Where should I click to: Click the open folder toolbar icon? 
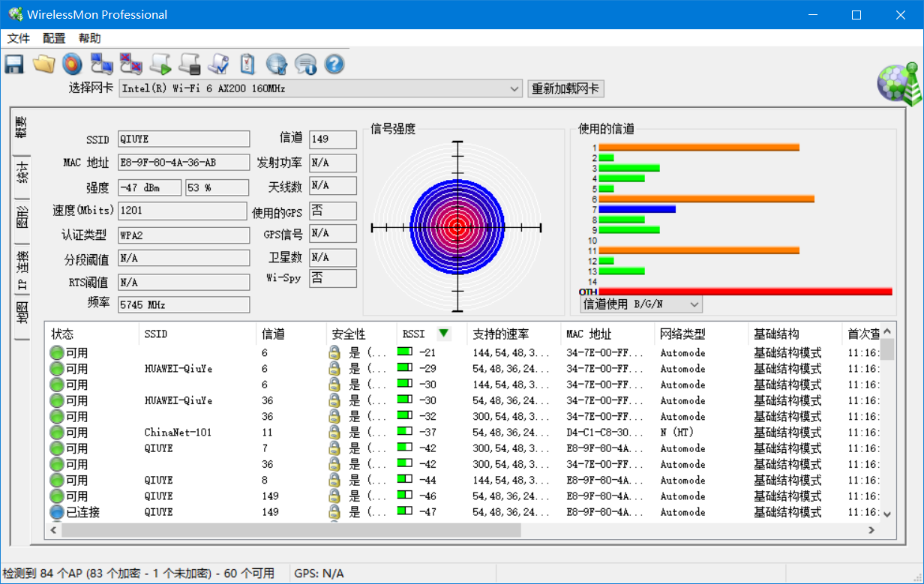(43, 64)
